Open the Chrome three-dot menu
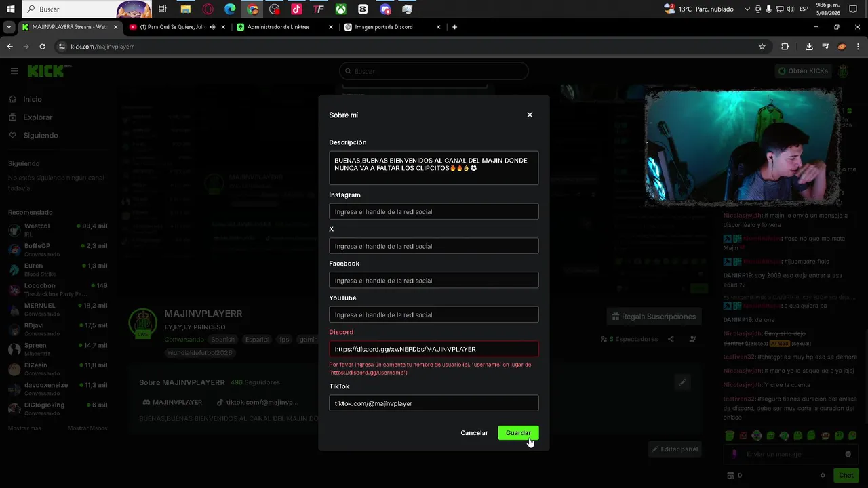Image resolution: width=868 pixels, height=488 pixels. click(x=859, y=47)
